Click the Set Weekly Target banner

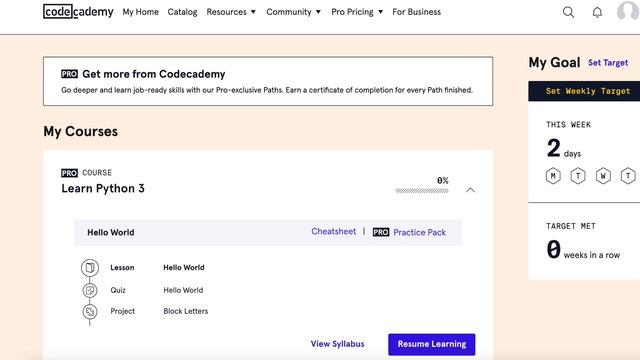[x=584, y=91]
